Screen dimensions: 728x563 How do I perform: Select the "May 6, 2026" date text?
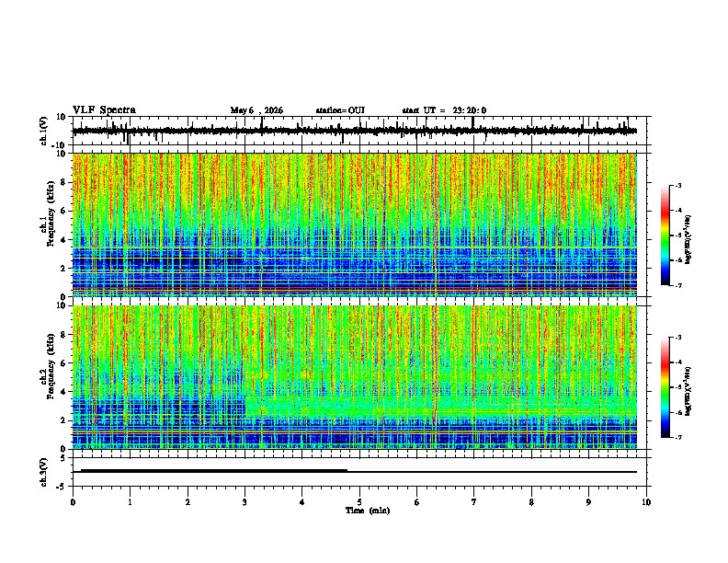click(x=256, y=110)
